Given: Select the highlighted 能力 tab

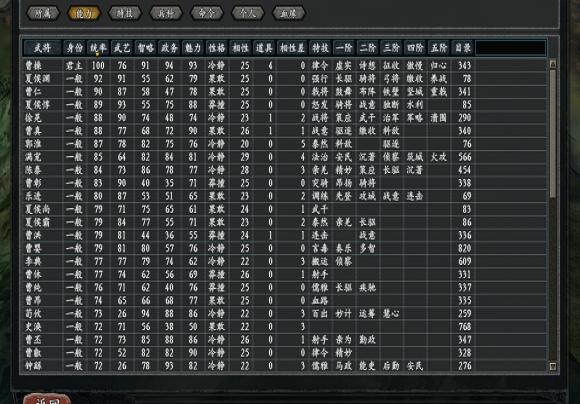Looking at the screenshot, I should click(84, 13).
